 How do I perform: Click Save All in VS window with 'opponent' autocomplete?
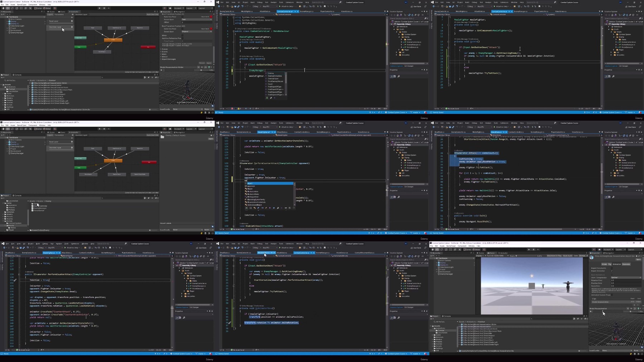pyautogui.click(x=238, y=127)
